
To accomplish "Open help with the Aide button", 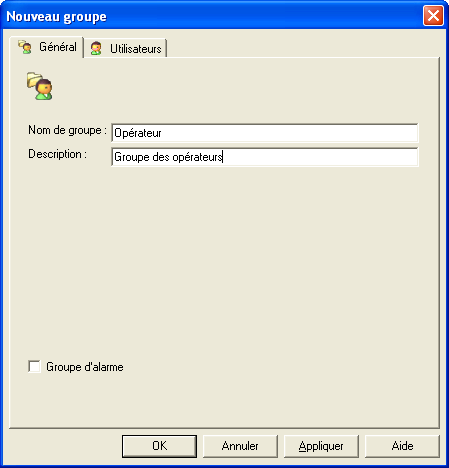I will point(402,446).
